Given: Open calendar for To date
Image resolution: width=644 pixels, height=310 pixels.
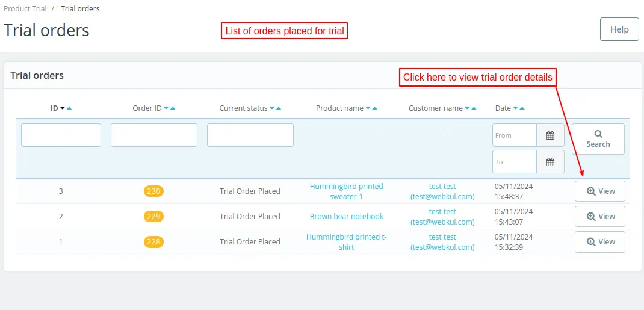Looking at the screenshot, I should (550, 162).
